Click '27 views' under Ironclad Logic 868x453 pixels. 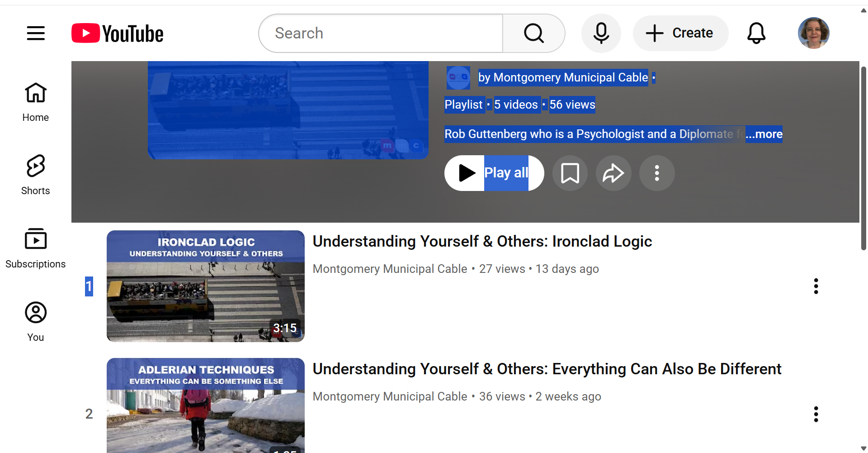click(x=502, y=269)
